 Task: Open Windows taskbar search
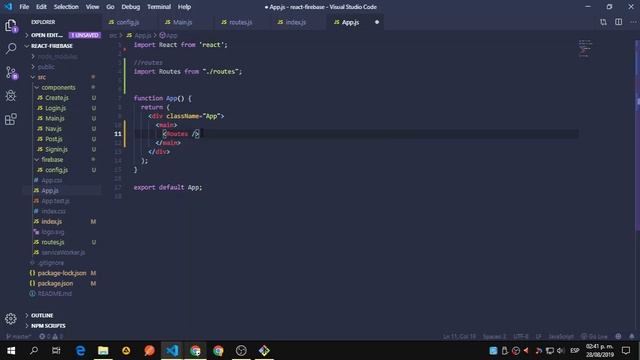[x=34, y=350]
